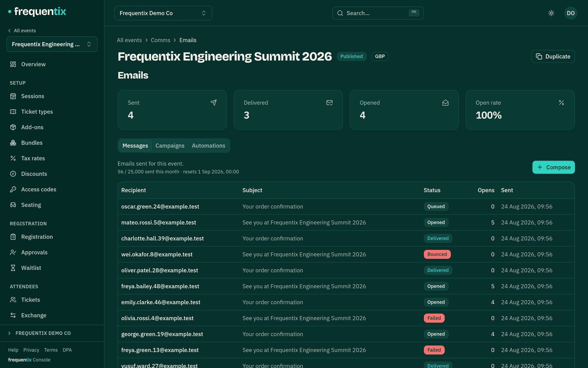Click the GBP currency badge
The height and width of the screenshot is (368, 588).
point(380,56)
